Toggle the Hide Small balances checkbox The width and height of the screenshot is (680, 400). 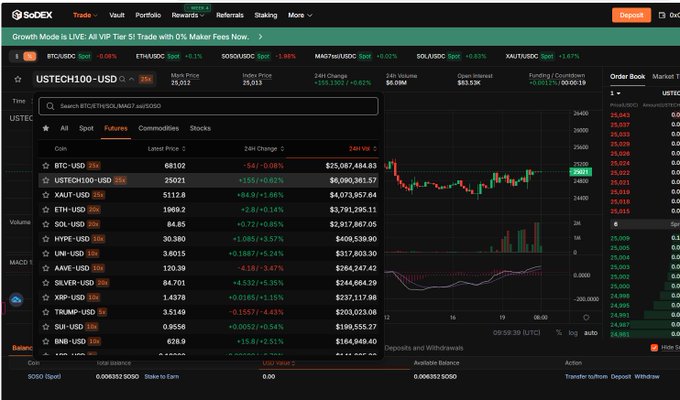[x=654, y=348]
